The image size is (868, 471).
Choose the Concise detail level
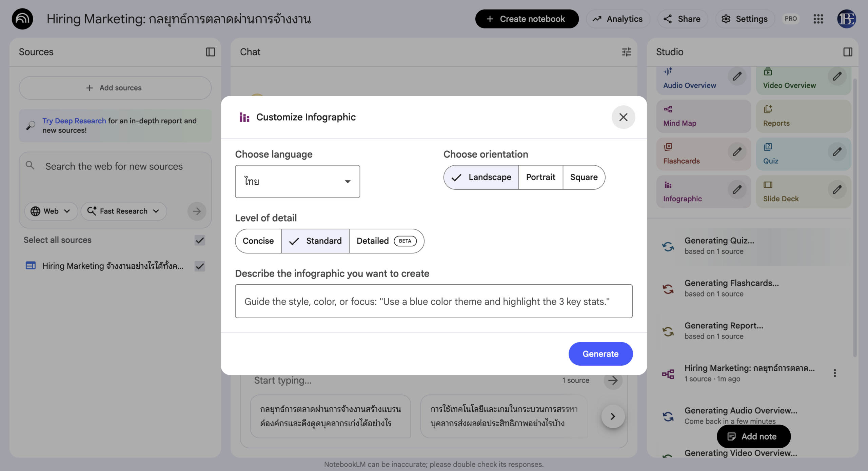[258, 241]
